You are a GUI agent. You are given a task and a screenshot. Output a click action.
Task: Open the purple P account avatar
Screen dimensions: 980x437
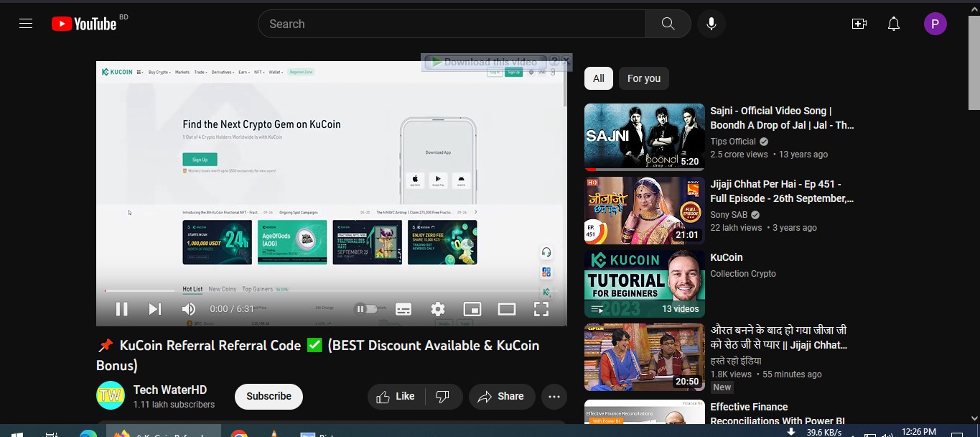tap(935, 24)
